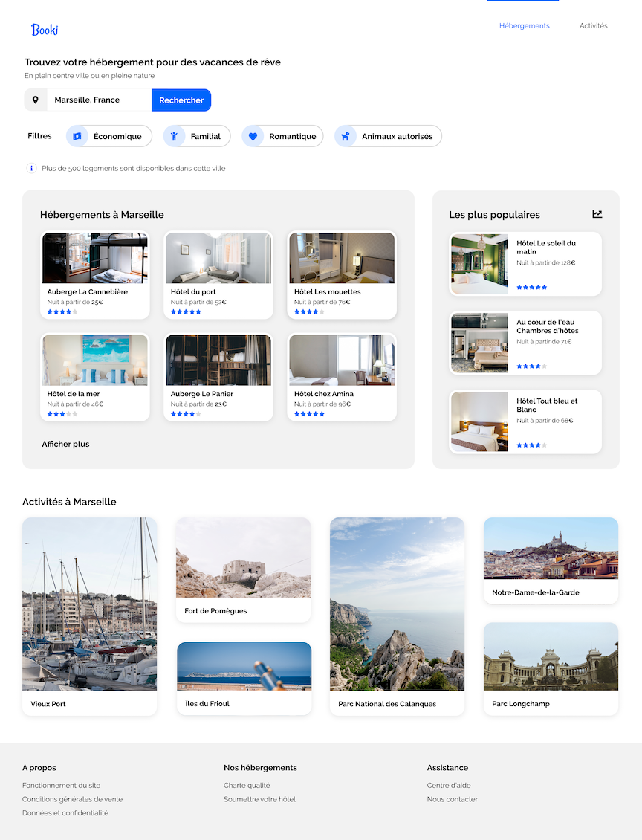
Task: Open the Vieux Port activity card
Action: (x=89, y=617)
